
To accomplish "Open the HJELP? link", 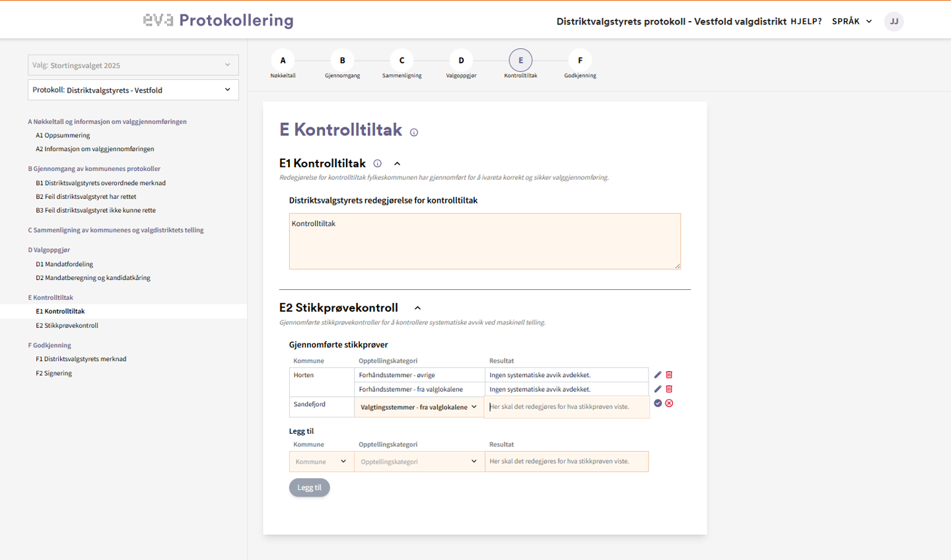I will click(x=806, y=21).
